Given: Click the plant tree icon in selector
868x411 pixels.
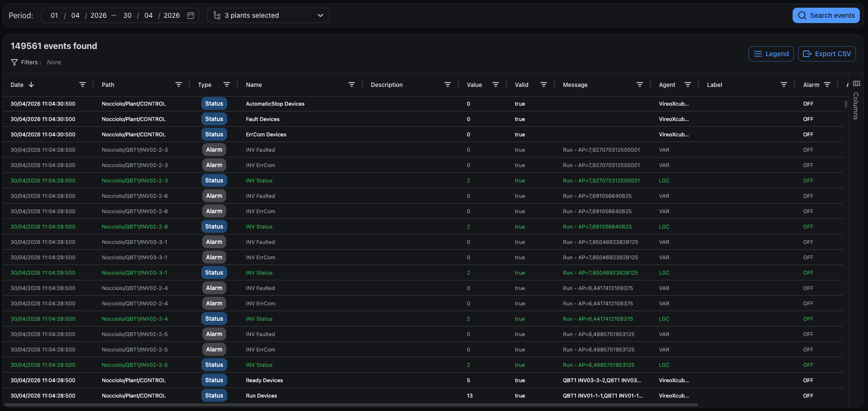Looking at the screenshot, I should (x=217, y=15).
